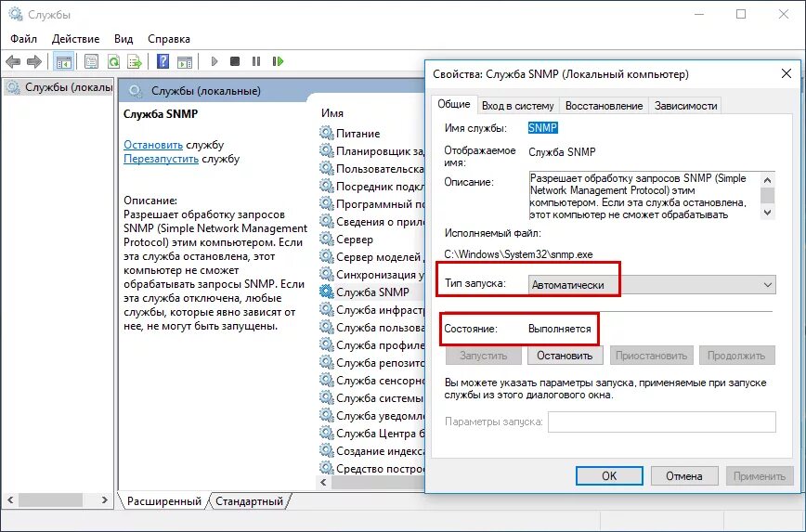Click gear icon next to Служба Центра
This screenshot has width=806, height=532.
[x=327, y=434]
